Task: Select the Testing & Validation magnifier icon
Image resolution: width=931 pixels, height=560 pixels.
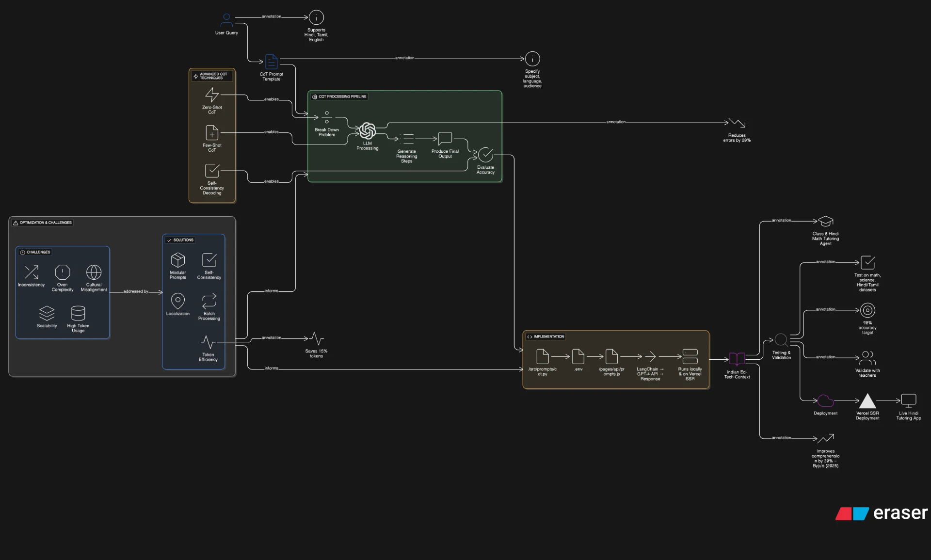Action: click(781, 340)
